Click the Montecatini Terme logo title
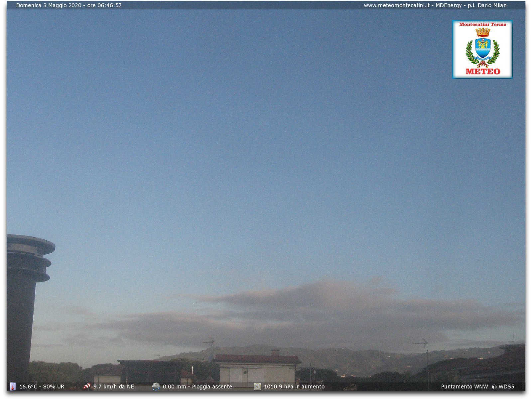Viewport: 532px width, 399px height. 482,24
